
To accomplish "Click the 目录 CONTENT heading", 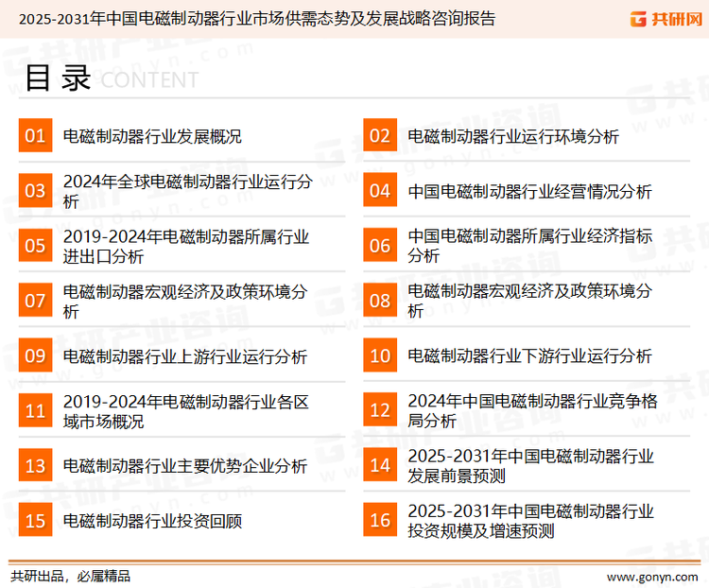I will pos(111,79).
